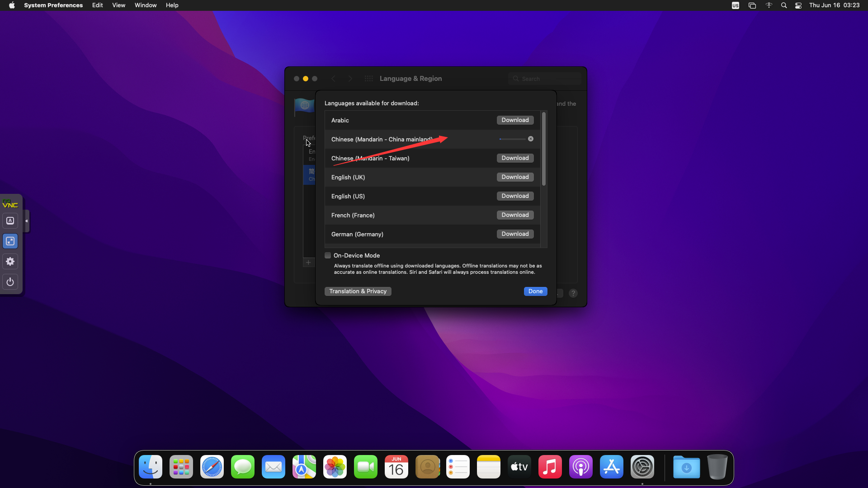Open Podcasts app in Dock
The height and width of the screenshot is (488, 868).
581,467
